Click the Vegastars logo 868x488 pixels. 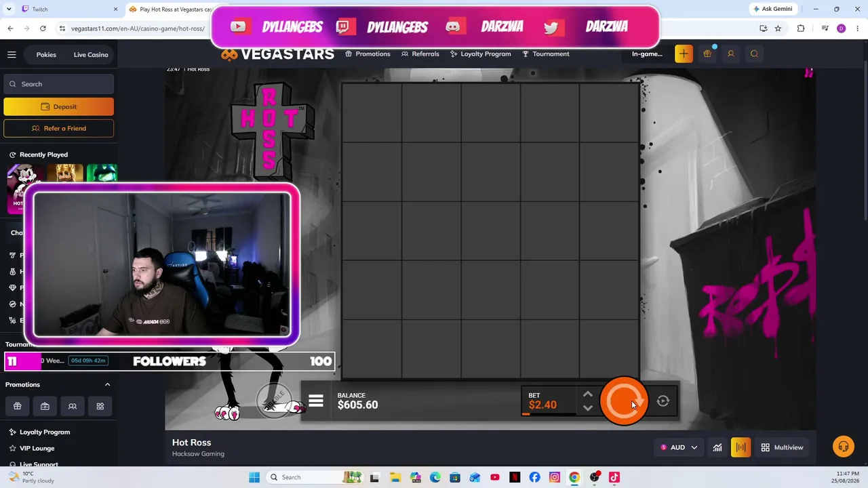pyautogui.click(x=277, y=54)
